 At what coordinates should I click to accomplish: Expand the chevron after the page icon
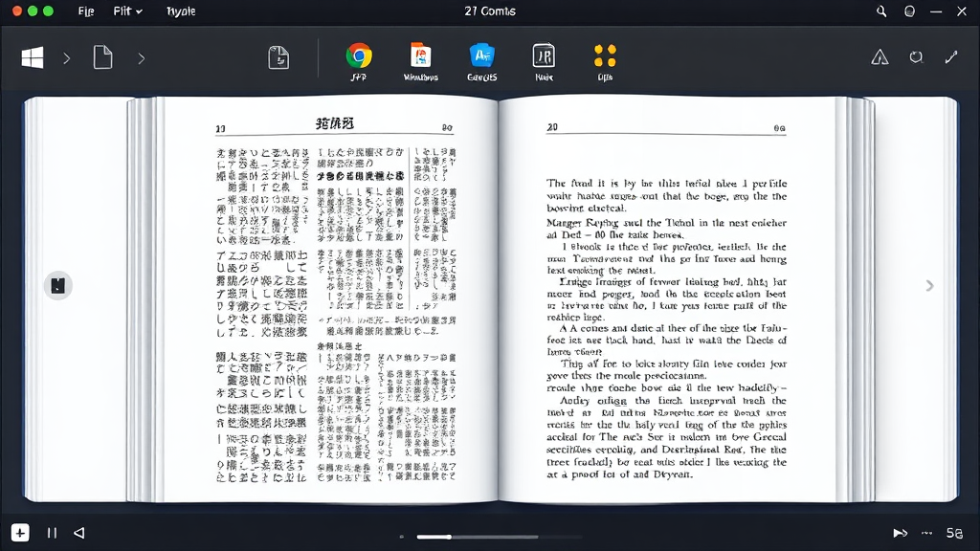[x=141, y=58]
